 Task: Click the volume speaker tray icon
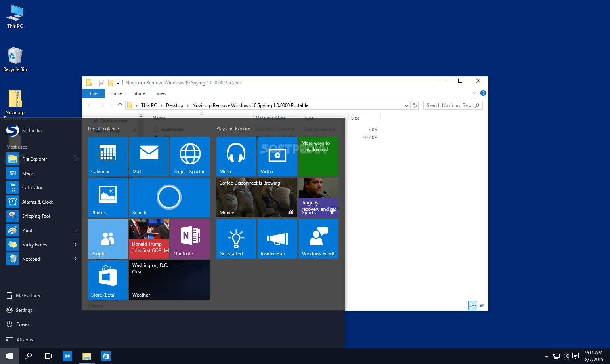(566, 356)
